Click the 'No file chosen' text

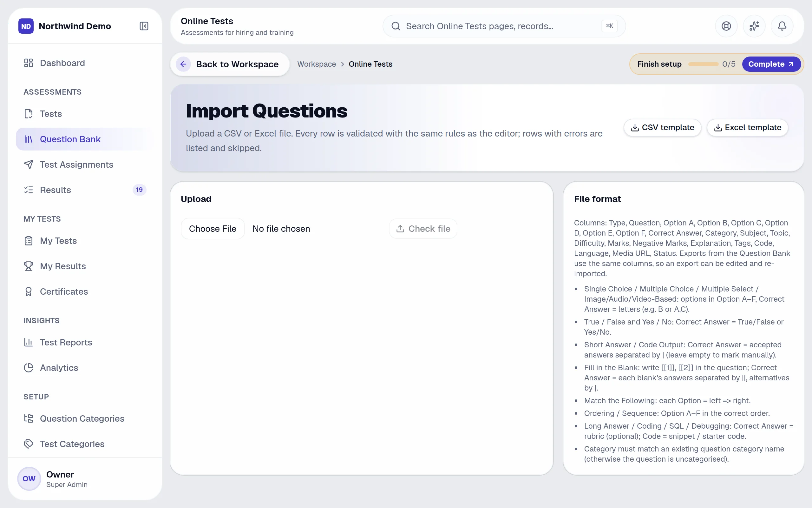281,229
